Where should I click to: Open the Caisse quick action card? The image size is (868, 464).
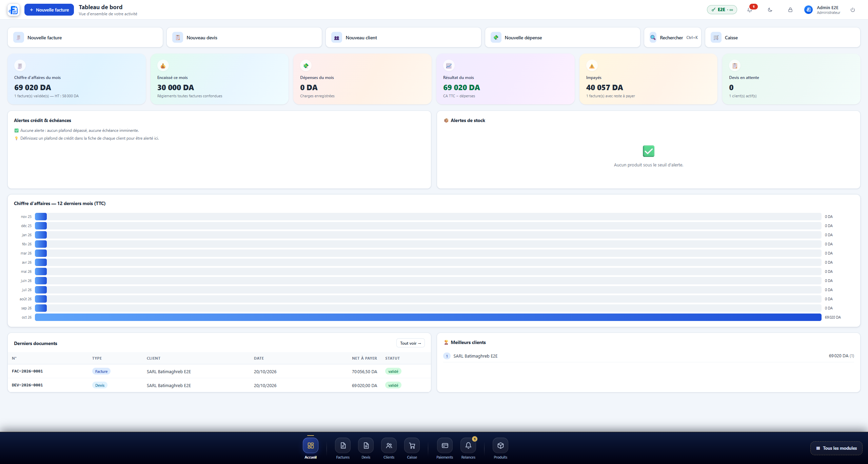[783, 37]
